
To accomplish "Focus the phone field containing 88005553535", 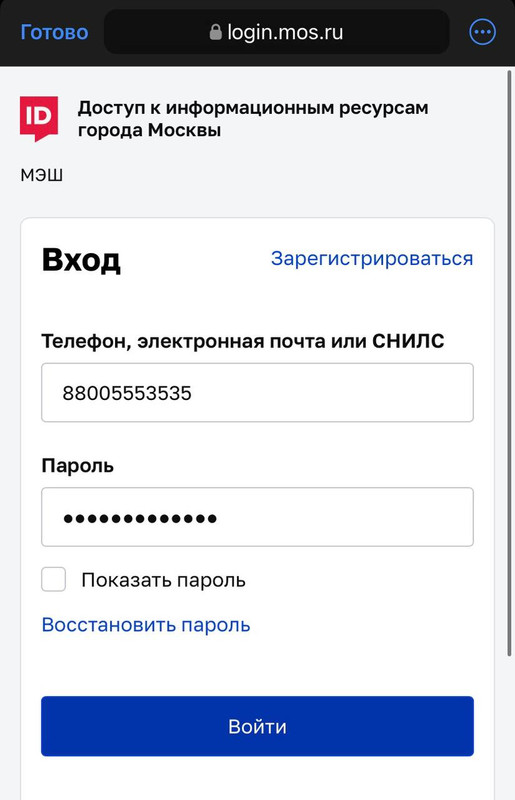I will [x=257, y=392].
